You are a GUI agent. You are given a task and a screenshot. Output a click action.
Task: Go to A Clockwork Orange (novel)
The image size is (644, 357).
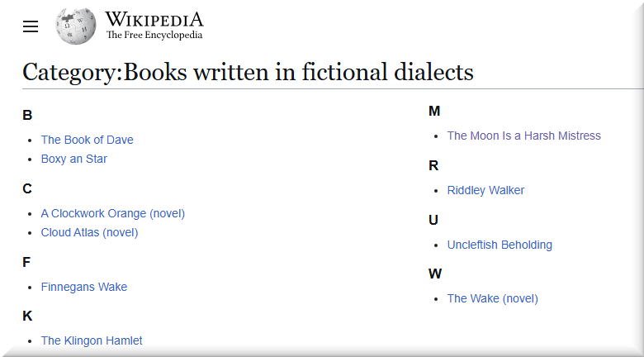pos(113,213)
